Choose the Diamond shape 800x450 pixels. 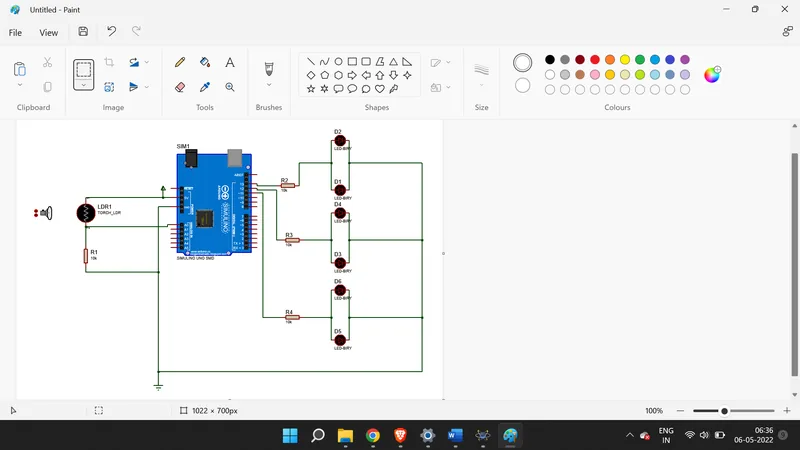311,75
